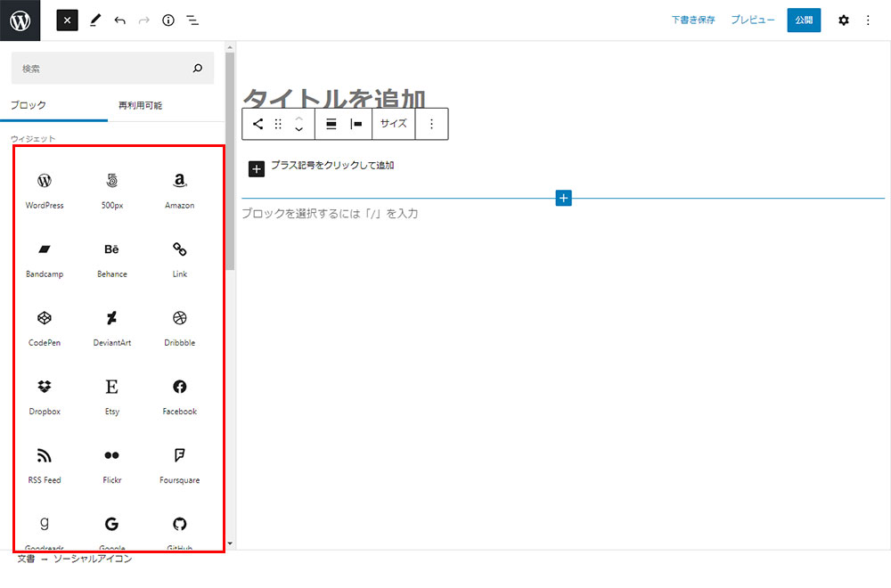Click the block search input field
Viewport: 891px width, 588px height.
pyautogui.click(x=102, y=68)
